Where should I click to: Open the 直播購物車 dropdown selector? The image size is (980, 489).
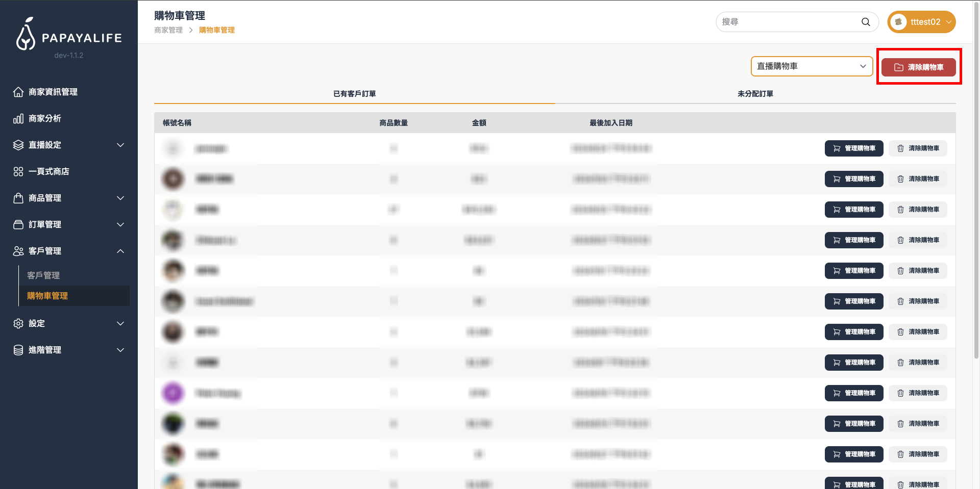point(812,66)
